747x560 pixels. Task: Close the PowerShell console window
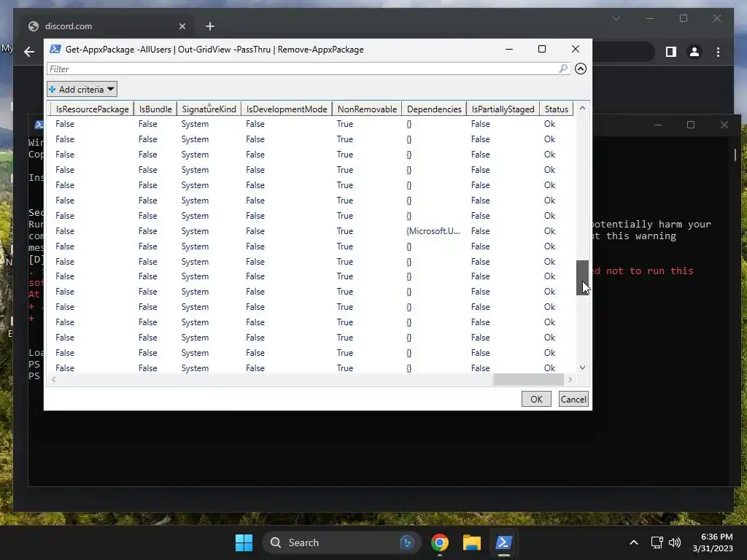click(x=724, y=125)
